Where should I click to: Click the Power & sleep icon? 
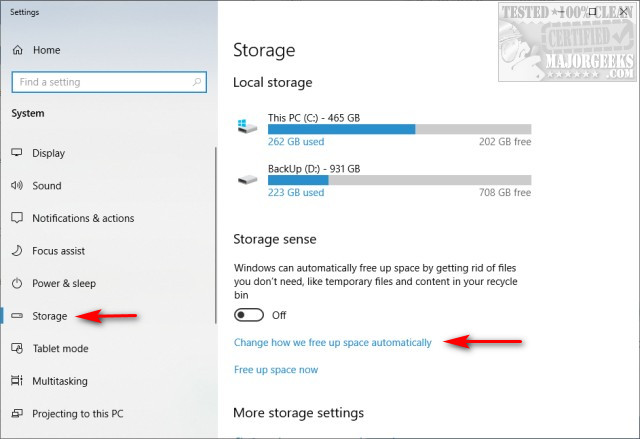(x=17, y=283)
